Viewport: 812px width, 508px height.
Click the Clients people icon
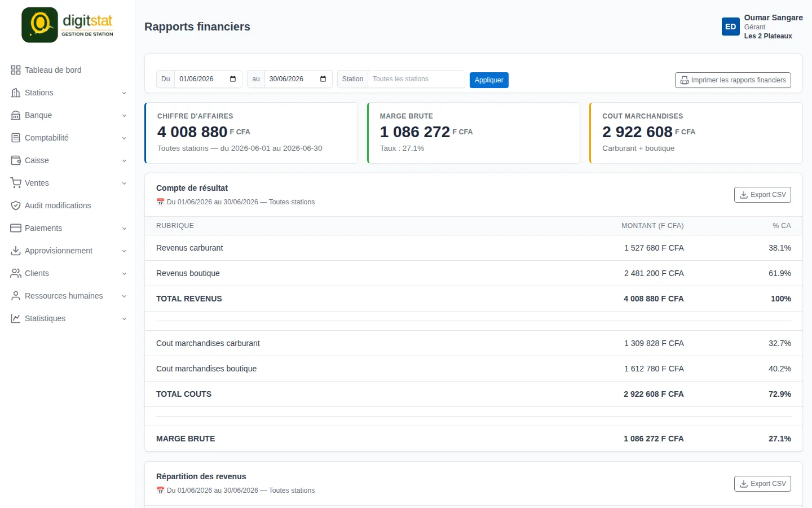coord(16,273)
